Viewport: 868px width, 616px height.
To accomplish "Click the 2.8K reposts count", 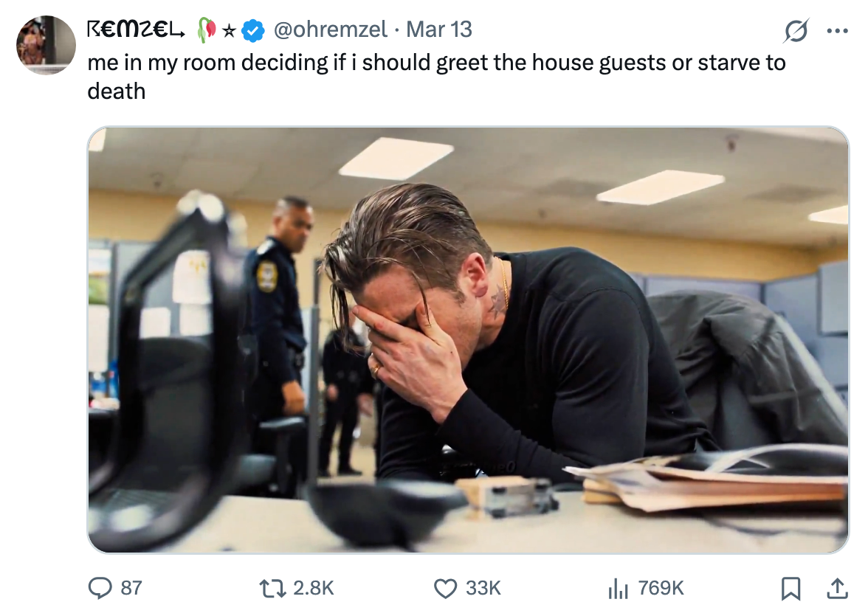I will pos(314,588).
